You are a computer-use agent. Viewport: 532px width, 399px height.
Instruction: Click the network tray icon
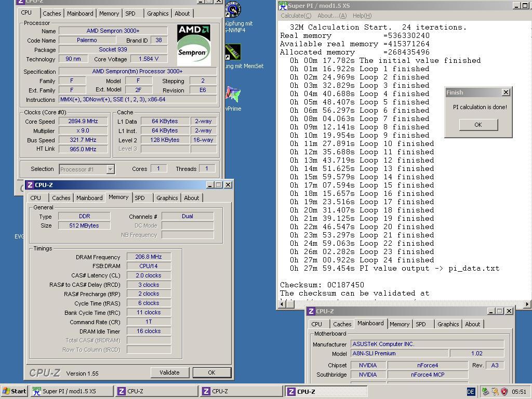(x=485, y=392)
